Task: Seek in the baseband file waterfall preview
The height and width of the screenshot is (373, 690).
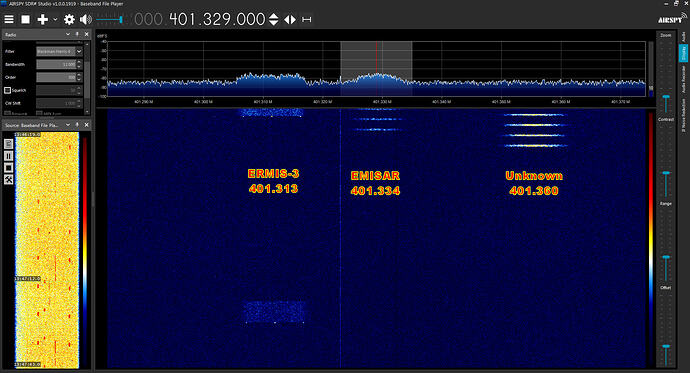Action: pyautogui.click(x=47, y=250)
